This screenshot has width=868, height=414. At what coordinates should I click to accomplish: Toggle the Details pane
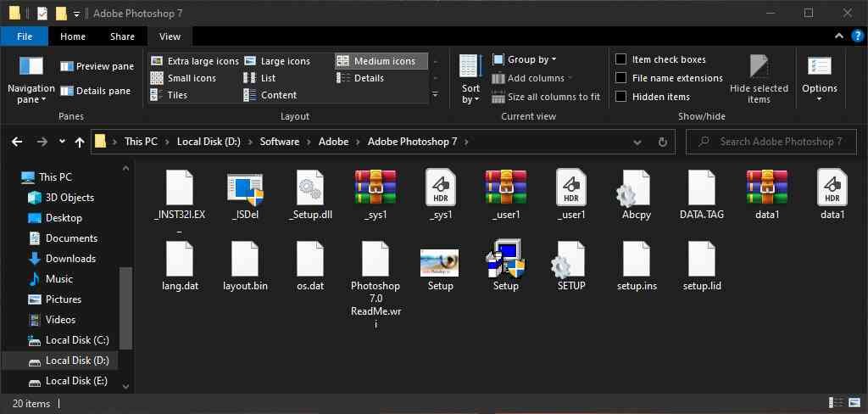pos(96,91)
